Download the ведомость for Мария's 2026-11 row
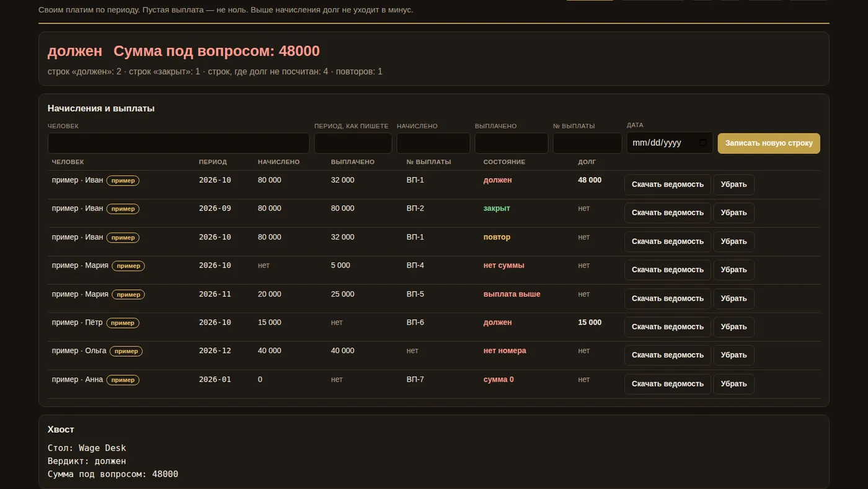Screen dimensions: 868x489 pyautogui.click(x=668, y=298)
